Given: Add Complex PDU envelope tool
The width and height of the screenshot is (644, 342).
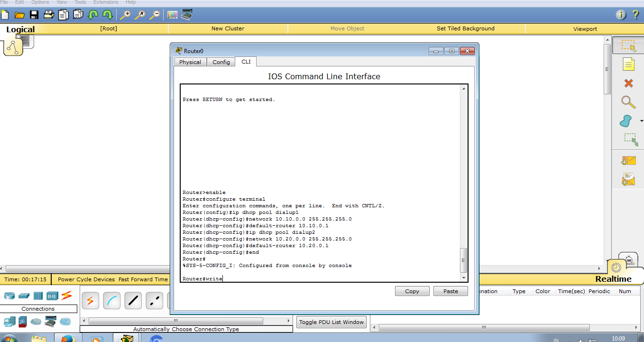Looking at the screenshot, I should click(628, 179).
